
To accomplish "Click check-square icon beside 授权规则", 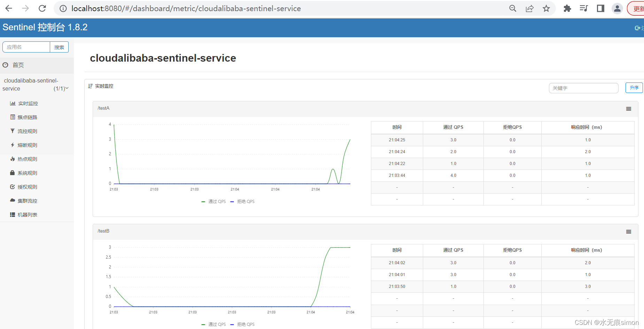I will pos(13,187).
